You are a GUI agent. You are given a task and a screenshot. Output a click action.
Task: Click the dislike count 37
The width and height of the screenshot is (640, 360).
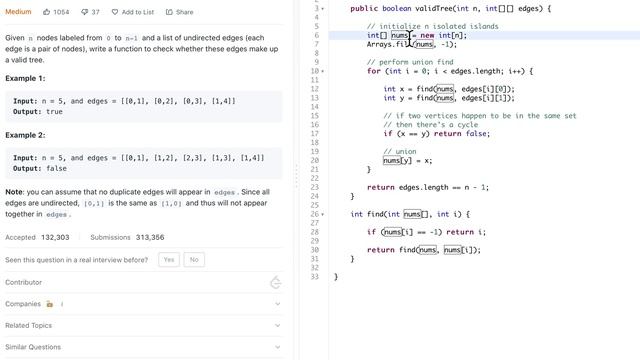tap(96, 12)
